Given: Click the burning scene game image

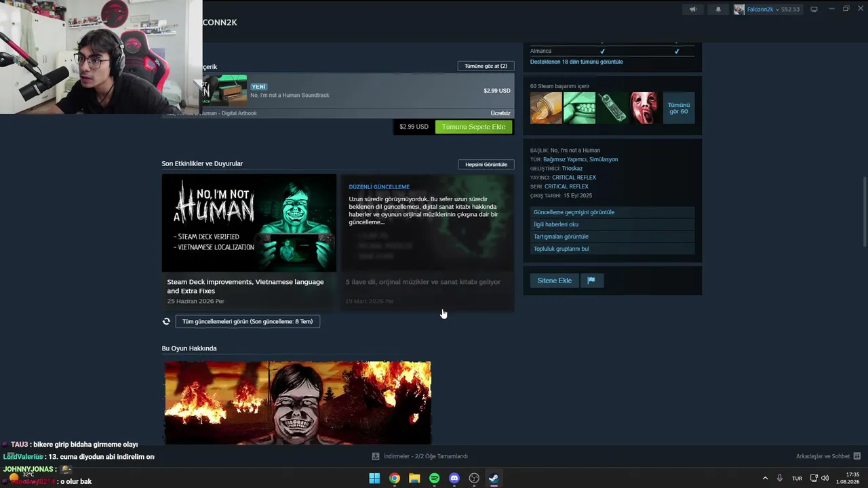Looking at the screenshot, I should [x=298, y=403].
